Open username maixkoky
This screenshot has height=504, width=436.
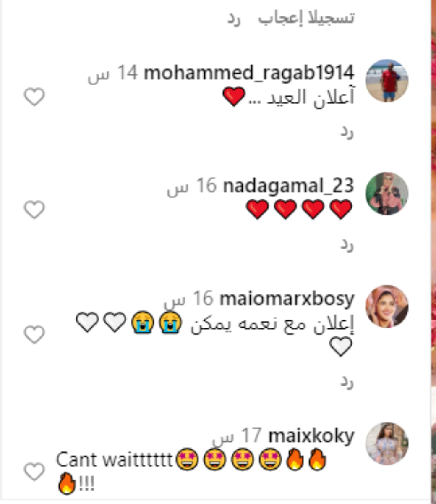tap(311, 436)
